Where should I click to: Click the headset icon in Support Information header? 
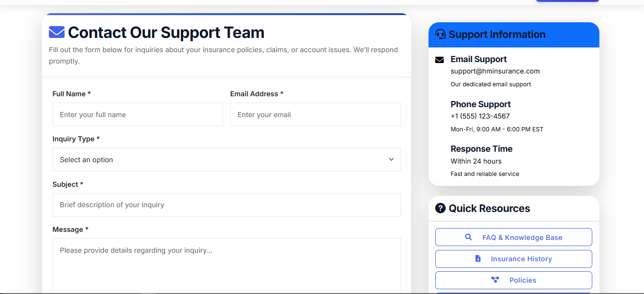(440, 34)
